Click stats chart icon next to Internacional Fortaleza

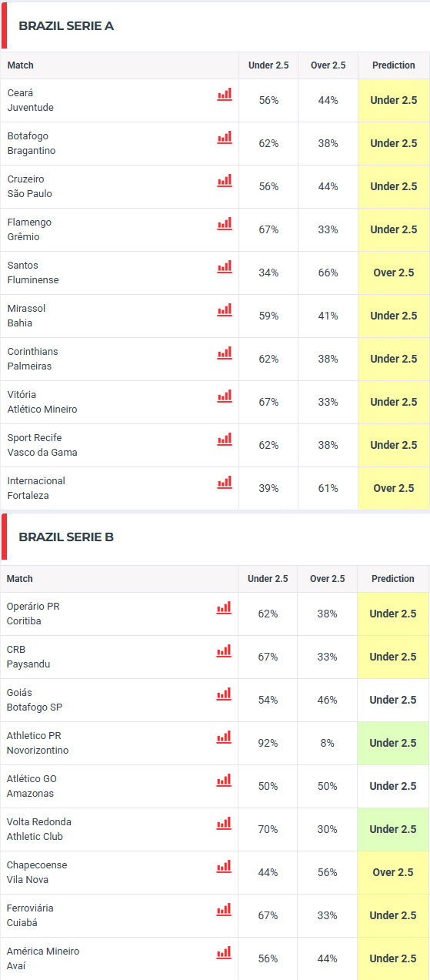[224, 483]
